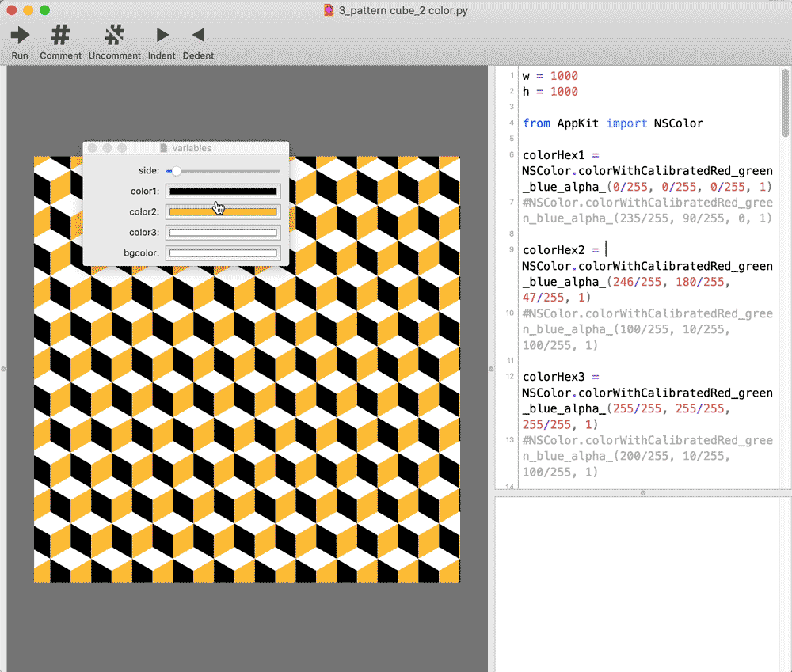Dedent code with the left triangle icon
The width and height of the screenshot is (792, 672).
tap(198, 36)
